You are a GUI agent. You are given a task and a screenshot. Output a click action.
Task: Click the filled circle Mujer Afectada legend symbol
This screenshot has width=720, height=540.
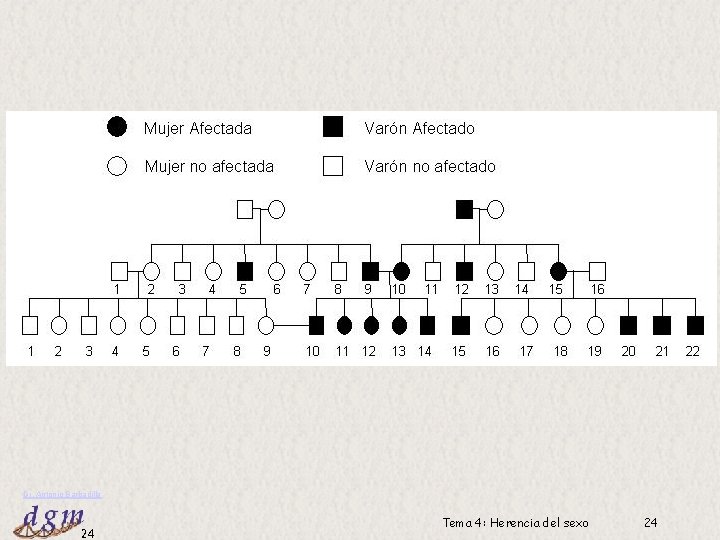117,127
